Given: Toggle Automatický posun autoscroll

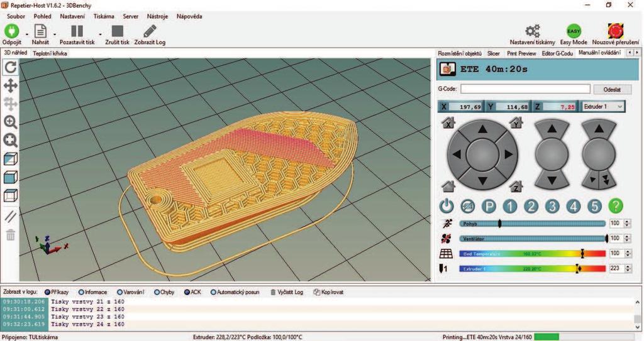Looking at the screenshot, I should coord(235,292).
